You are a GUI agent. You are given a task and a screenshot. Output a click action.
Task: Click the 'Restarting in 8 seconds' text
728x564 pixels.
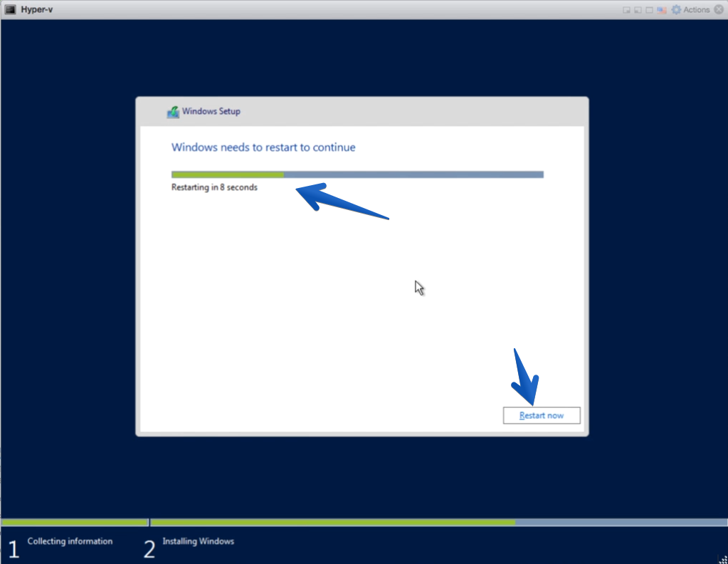[x=214, y=187]
